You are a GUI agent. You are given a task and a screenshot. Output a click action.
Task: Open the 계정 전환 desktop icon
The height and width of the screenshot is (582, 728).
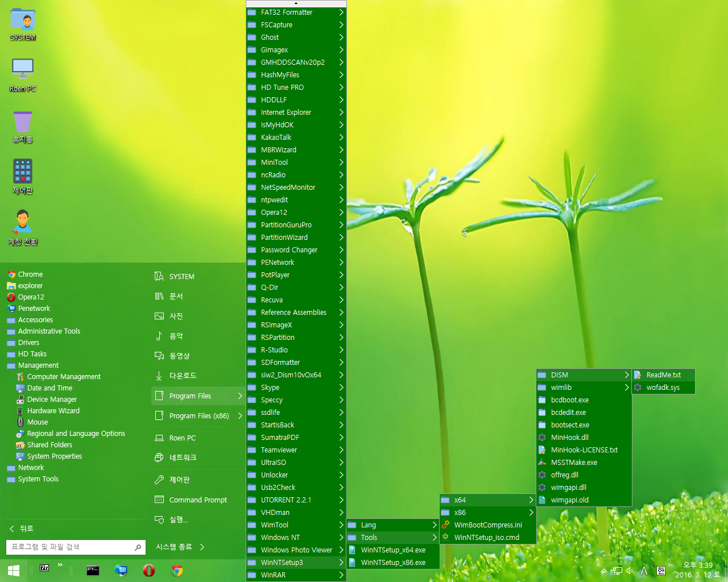(23, 228)
